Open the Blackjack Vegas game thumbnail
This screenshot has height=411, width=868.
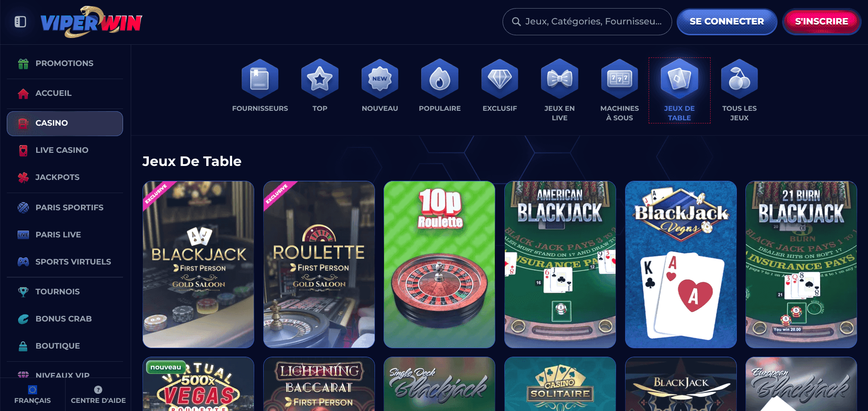click(x=681, y=265)
